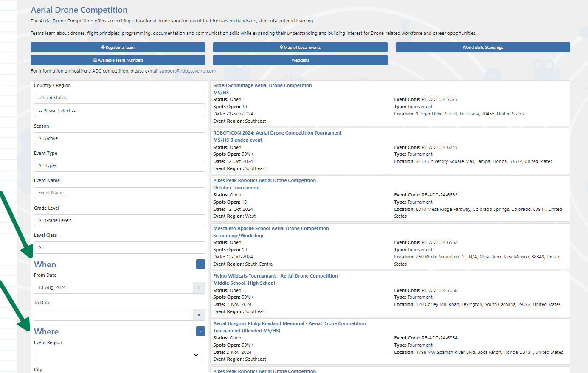This screenshot has width=588, height=373.
Task: Open Map of Local Events
Action: (300, 48)
